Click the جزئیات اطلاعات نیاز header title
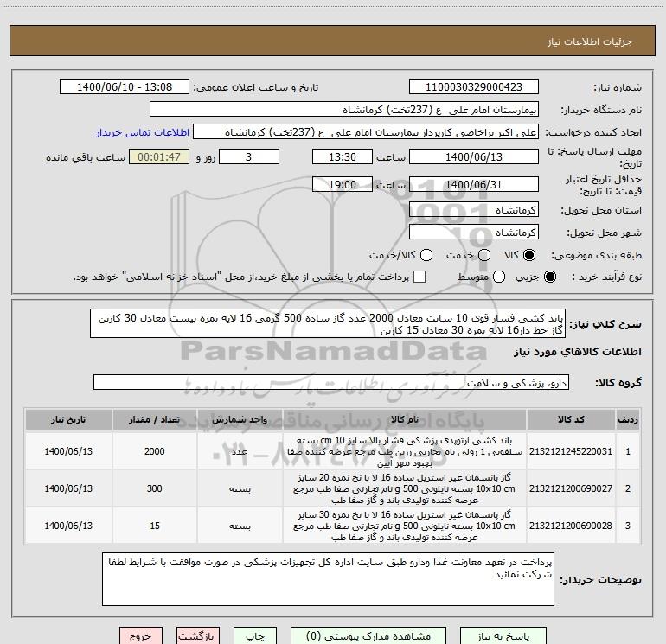This screenshot has width=666, height=644. tap(590, 41)
